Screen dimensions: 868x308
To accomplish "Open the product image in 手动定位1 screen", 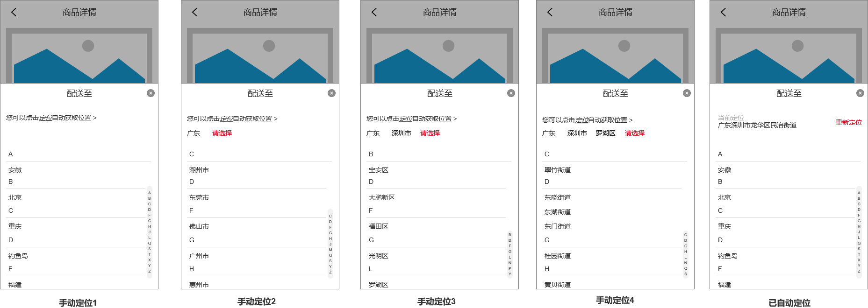I will 79,56.
